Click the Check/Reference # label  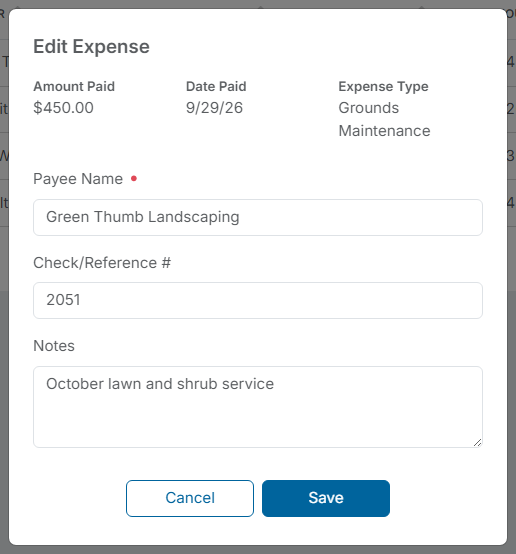pyautogui.click(x=102, y=263)
